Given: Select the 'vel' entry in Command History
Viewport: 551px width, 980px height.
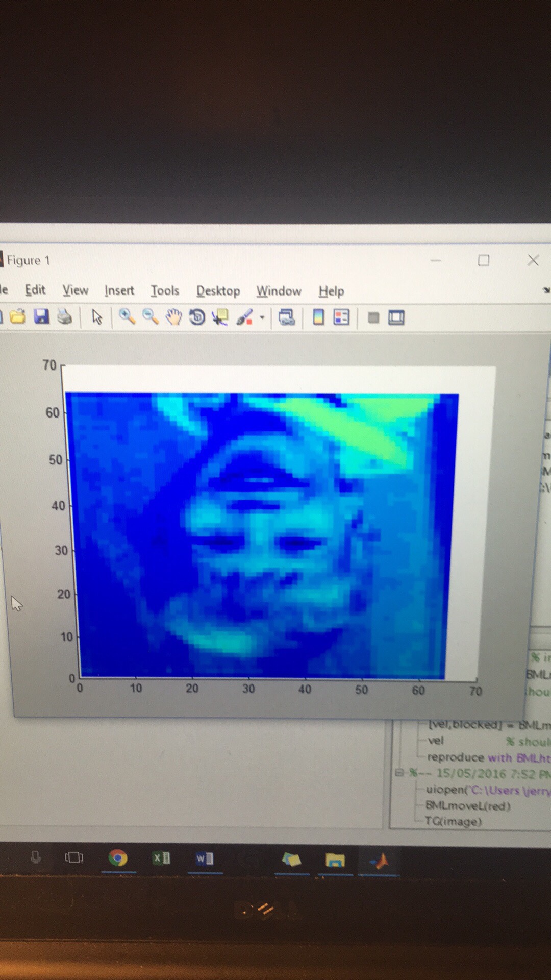Looking at the screenshot, I should [x=436, y=741].
